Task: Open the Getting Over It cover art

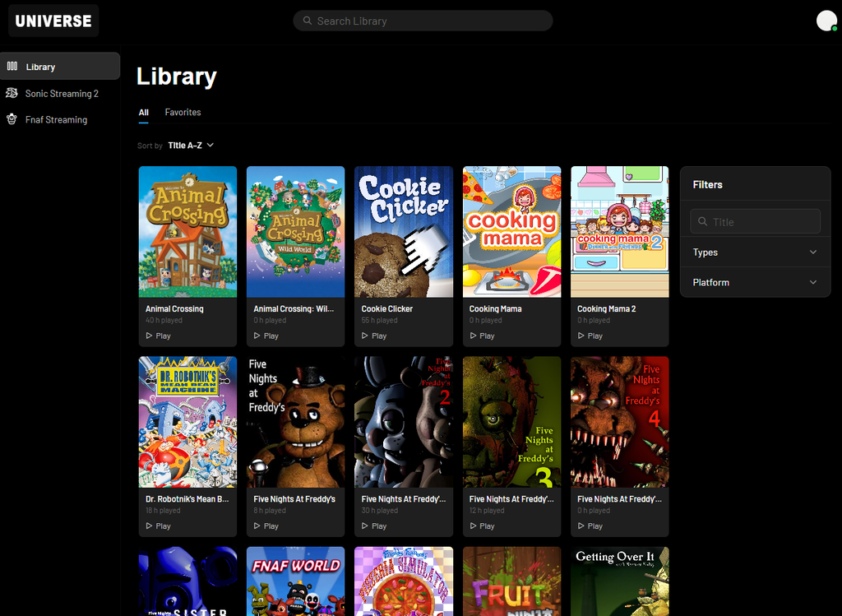Action: [620, 581]
